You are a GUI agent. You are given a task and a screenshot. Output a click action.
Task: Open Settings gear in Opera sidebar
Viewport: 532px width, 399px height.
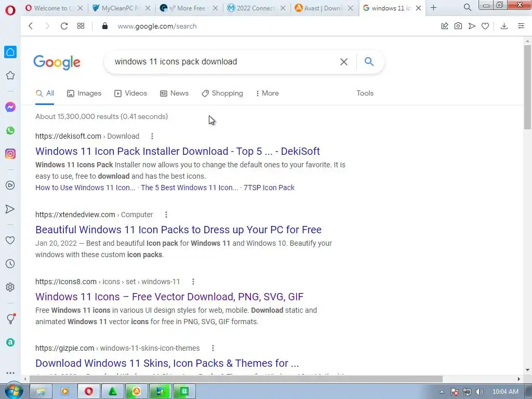pos(10,287)
